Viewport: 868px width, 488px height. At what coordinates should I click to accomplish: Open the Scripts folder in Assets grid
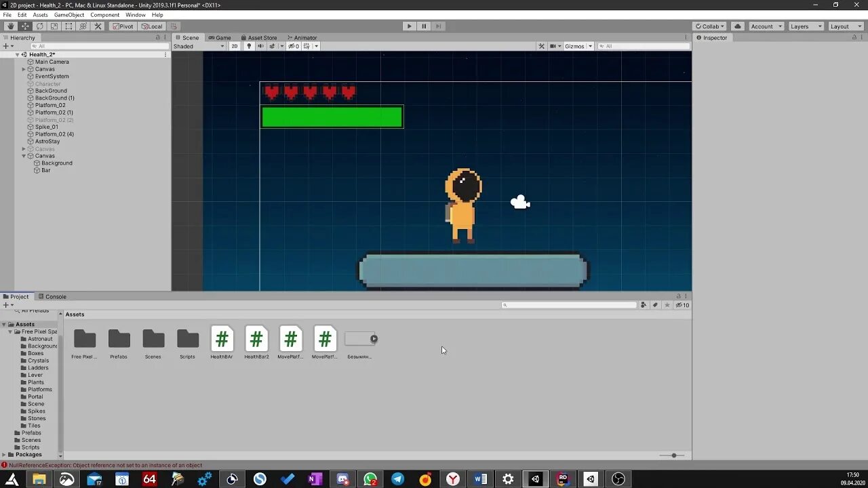[187, 344]
